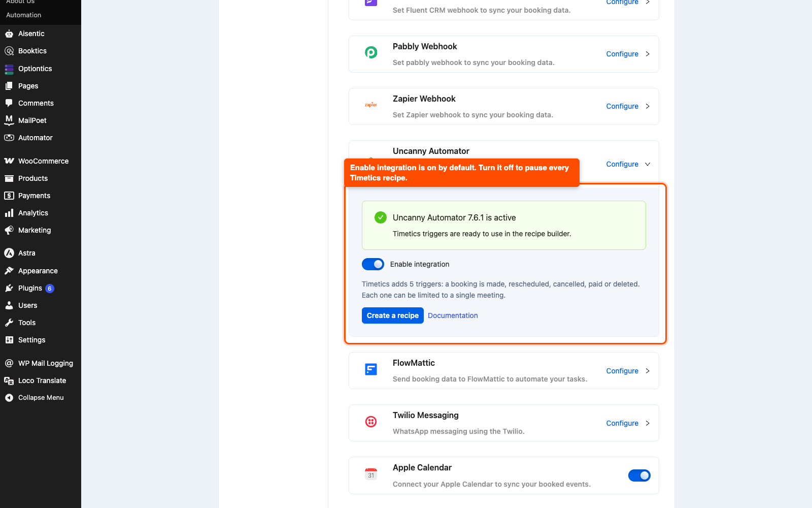Image resolution: width=812 pixels, height=508 pixels.
Task: Collapse the Uncanny Automator chevron
Action: click(x=648, y=164)
